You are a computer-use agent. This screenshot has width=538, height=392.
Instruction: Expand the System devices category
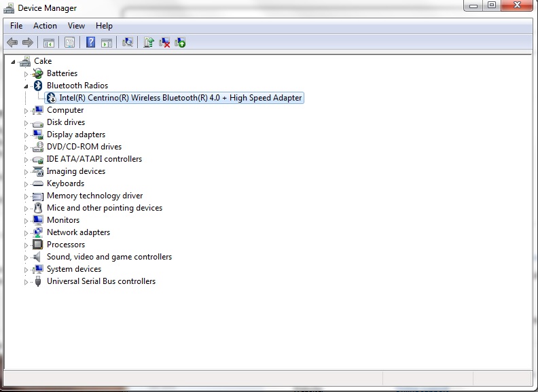[26, 270]
